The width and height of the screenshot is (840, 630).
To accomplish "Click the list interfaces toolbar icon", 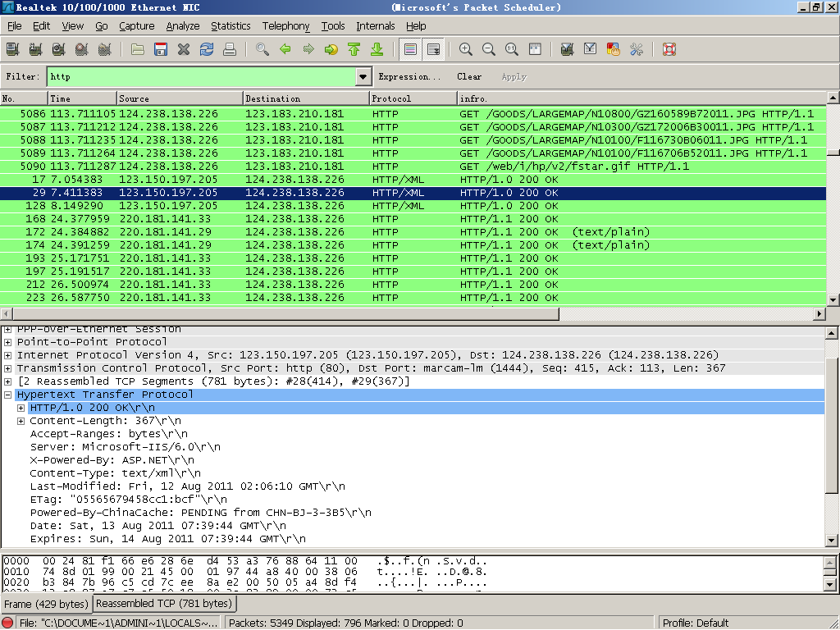I will [x=12, y=49].
